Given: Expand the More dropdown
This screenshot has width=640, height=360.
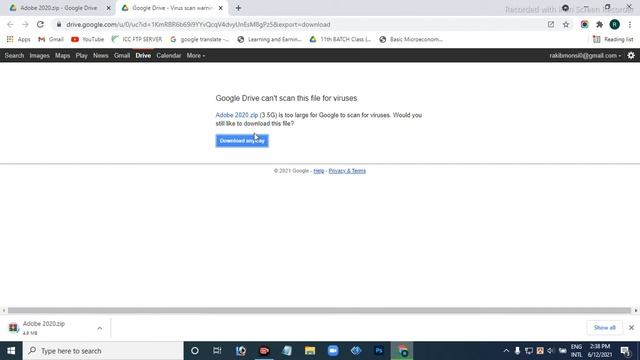Looking at the screenshot, I should click(196, 56).
